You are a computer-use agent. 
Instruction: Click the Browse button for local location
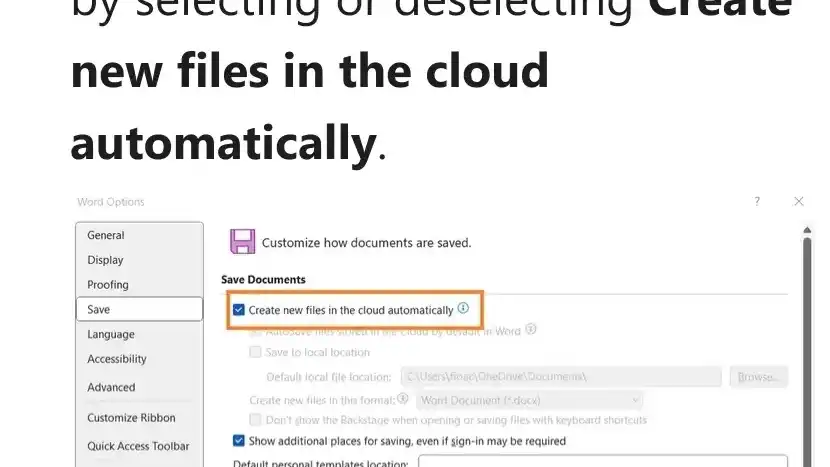(x=759, y=377)
